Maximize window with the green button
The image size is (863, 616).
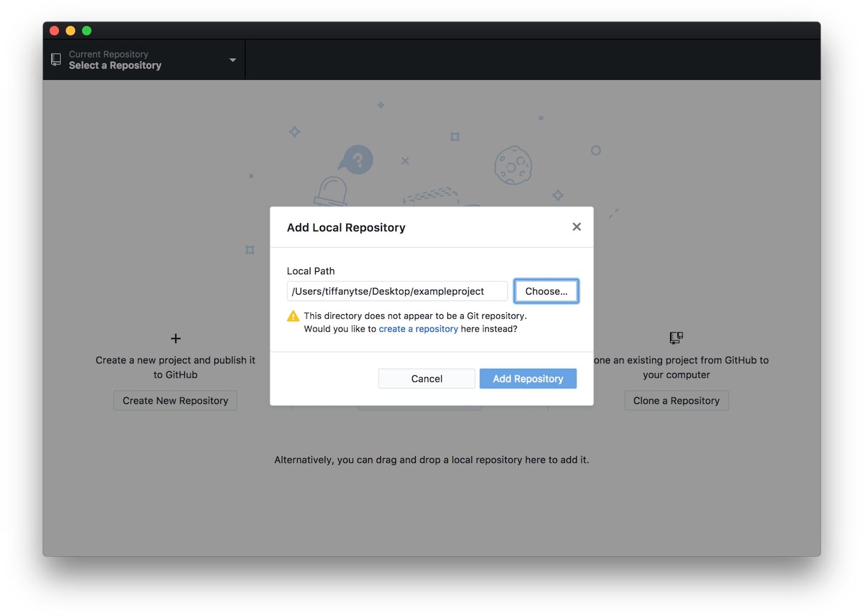click(x=87, y=31)
